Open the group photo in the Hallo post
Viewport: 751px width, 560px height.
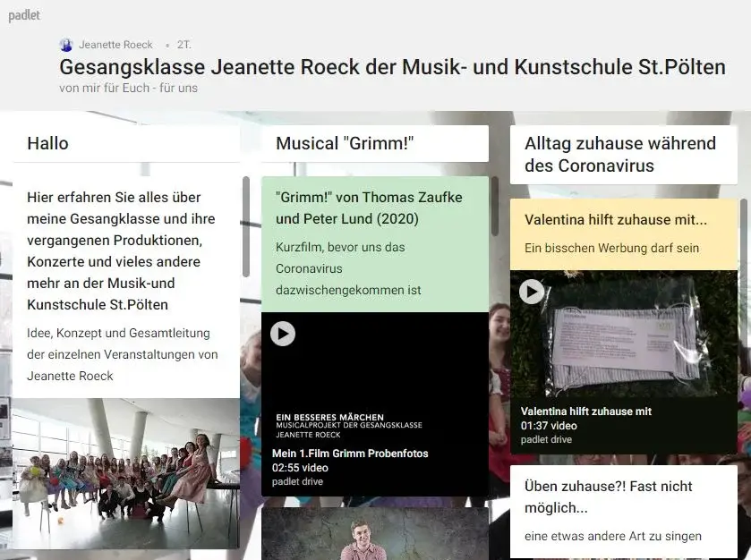coord(126,472)
